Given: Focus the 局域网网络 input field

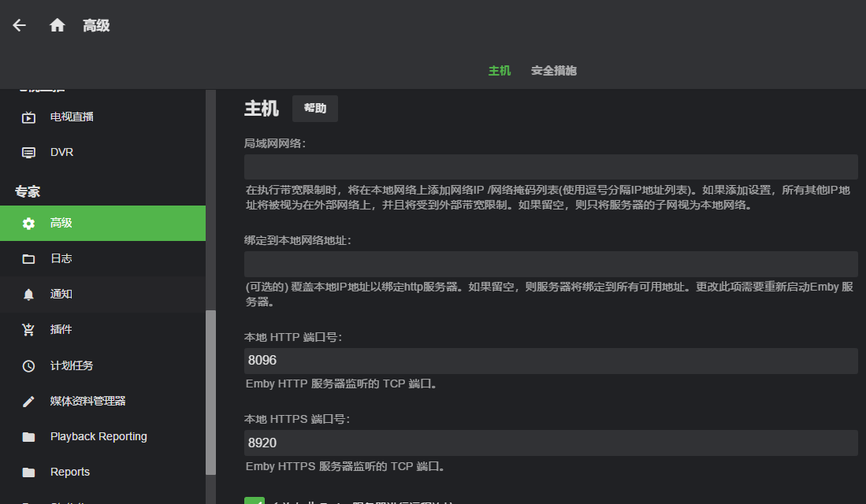Looking at the screenshot, I should 550,167.
